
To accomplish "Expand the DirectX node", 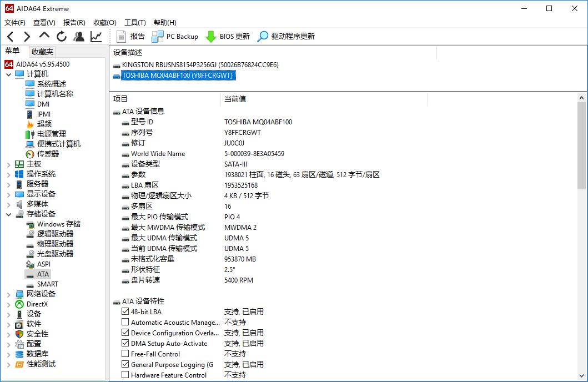I will [x=9, y=304].
